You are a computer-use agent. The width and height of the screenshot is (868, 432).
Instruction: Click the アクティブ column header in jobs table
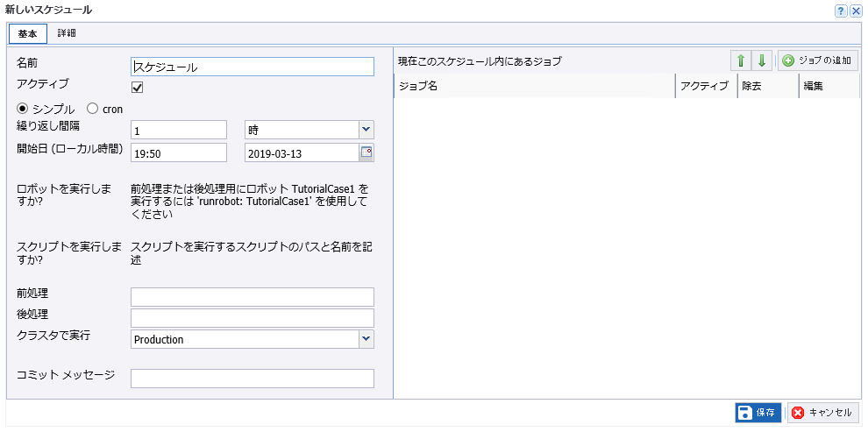coord(707,86)
